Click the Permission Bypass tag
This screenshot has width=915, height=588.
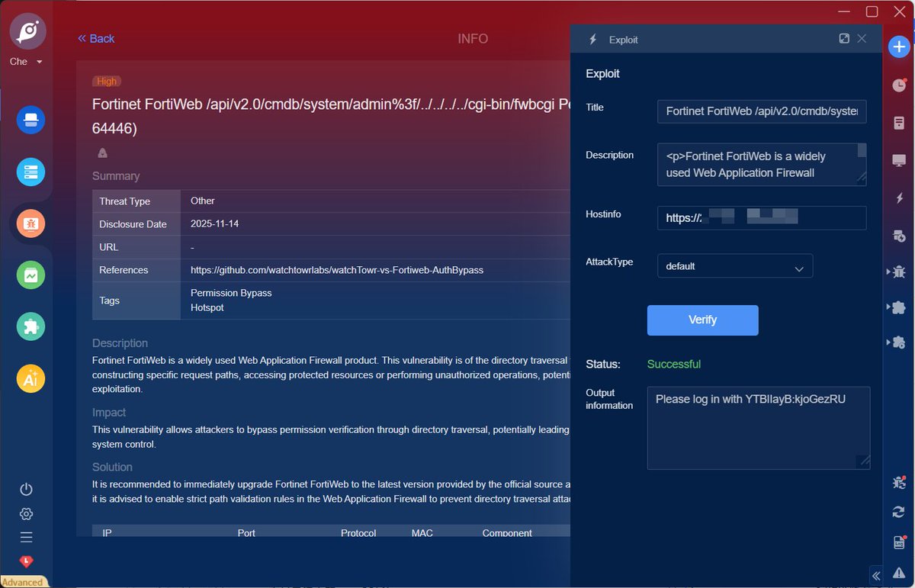pyautogui.click(x=231, y=293)
